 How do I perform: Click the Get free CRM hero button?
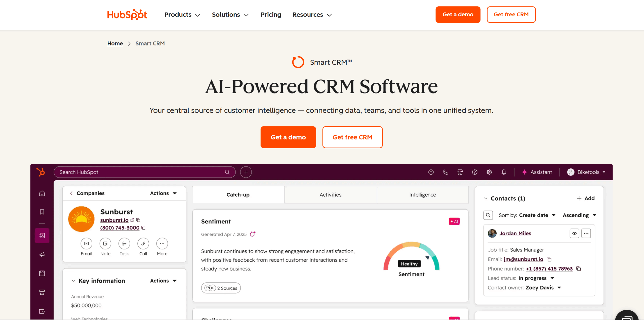click(x=352, y=137)
